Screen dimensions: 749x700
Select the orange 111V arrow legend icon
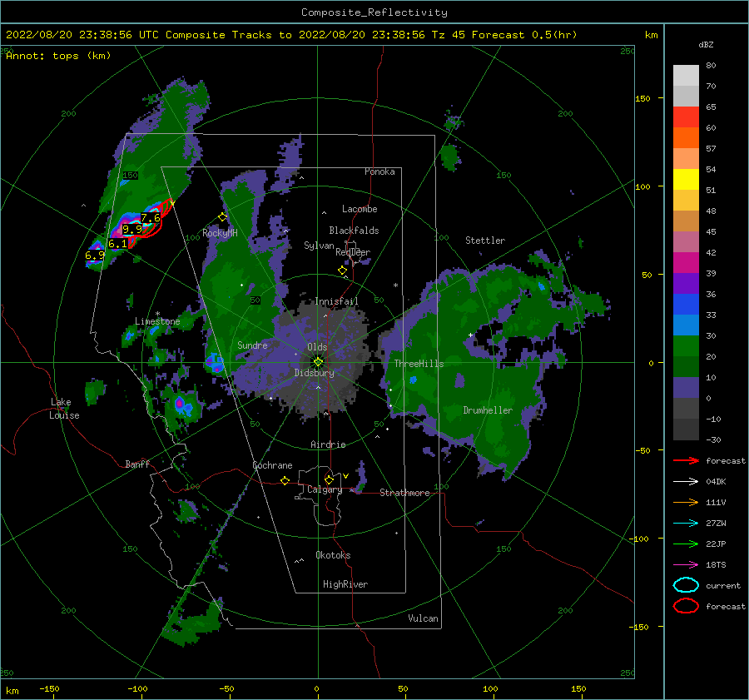pyautogui.click(x=686, y=502)
